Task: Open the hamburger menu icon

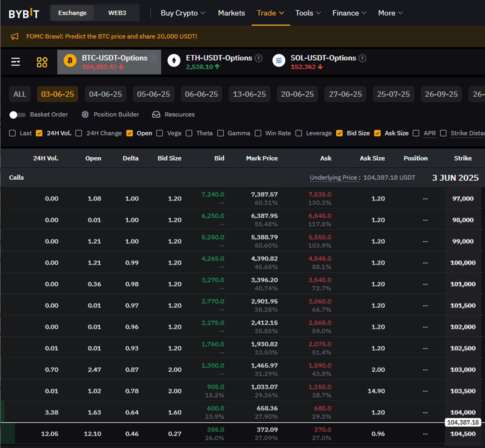Action: [x=15, y=62]
